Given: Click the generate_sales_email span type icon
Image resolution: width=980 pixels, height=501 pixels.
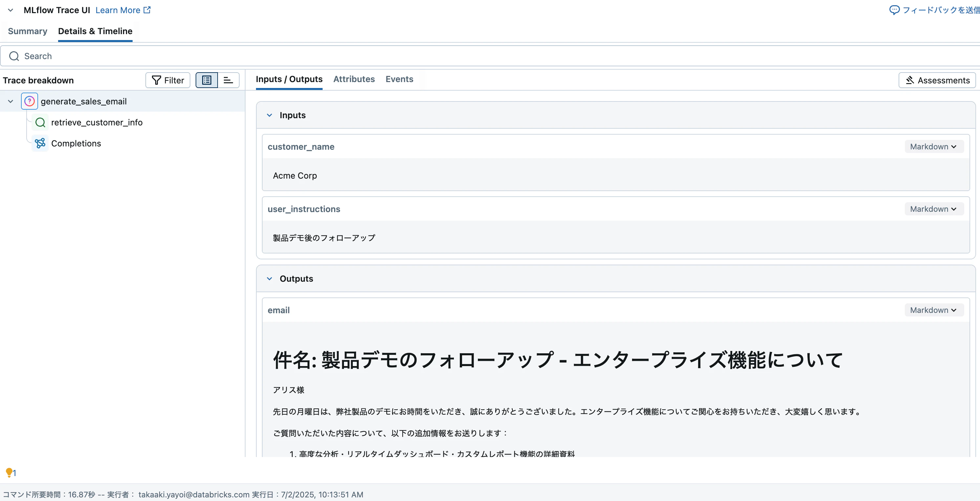Looking at the screenshot, I should click(x=29, y=101).
